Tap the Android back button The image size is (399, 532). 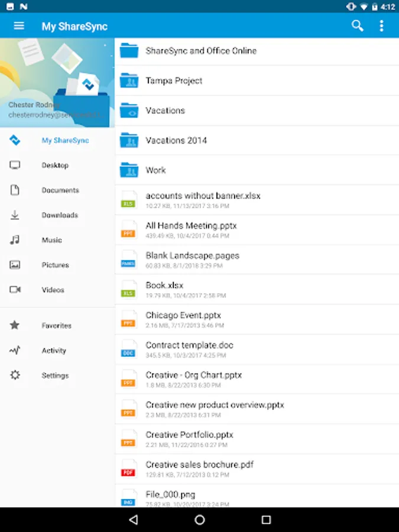134,520
